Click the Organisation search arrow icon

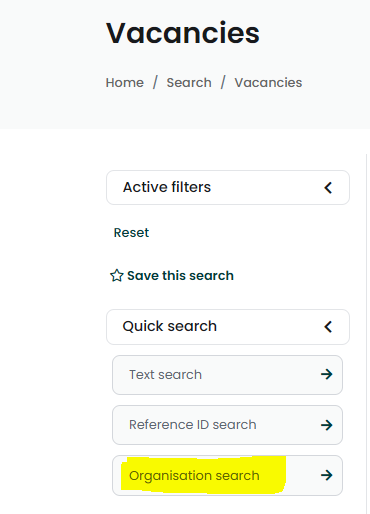[x=327, y=475]
